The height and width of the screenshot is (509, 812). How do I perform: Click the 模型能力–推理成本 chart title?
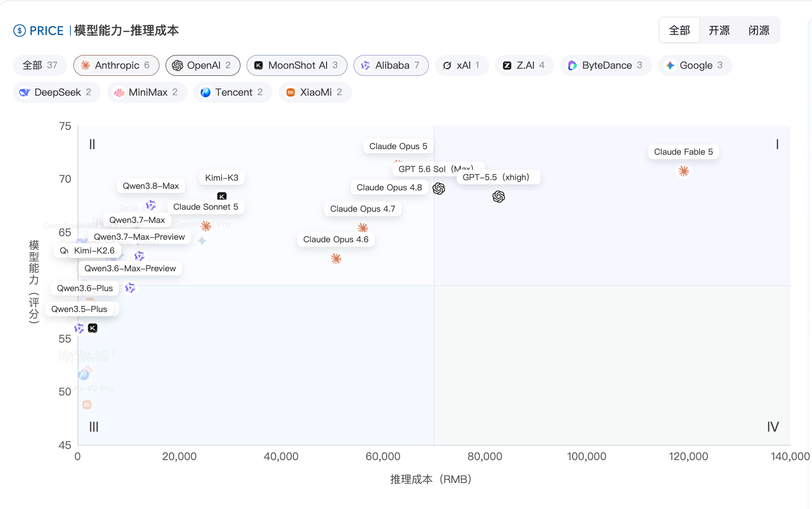coord(126,31)
